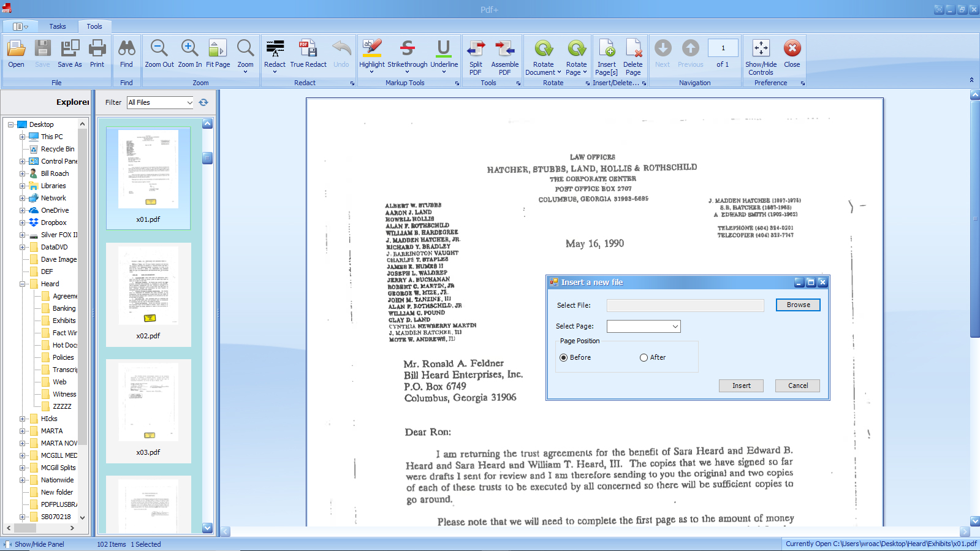Image resolution: width=980 pixels, height=551 pixels.
Task: Expand the Dropbox tree node
Action: (x=23, y=222)
